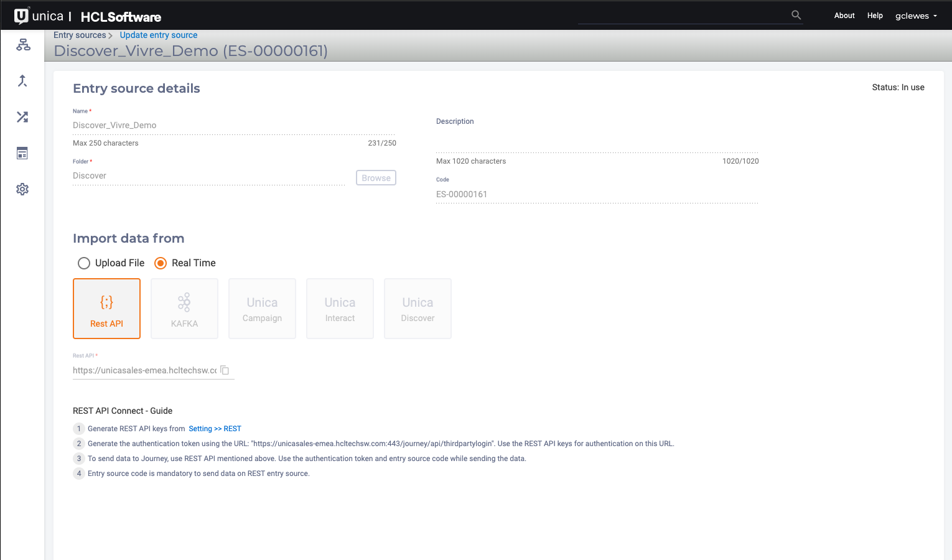Select the Unica Discover tile

(x=418, y=309)
